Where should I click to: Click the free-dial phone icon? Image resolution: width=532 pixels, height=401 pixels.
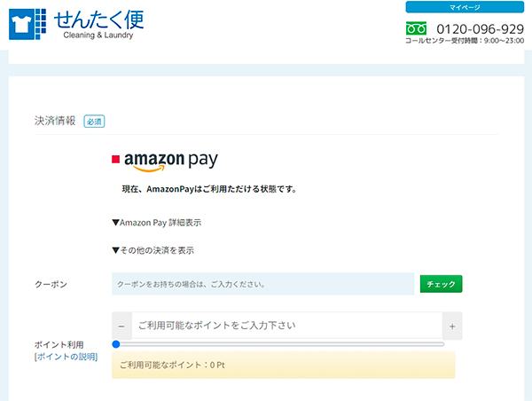[416, 28]
